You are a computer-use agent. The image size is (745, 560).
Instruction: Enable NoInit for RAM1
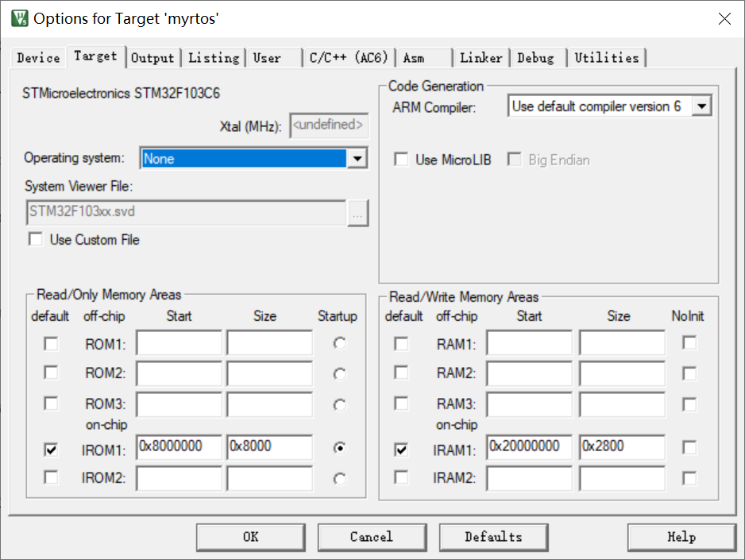click(689, 342)
